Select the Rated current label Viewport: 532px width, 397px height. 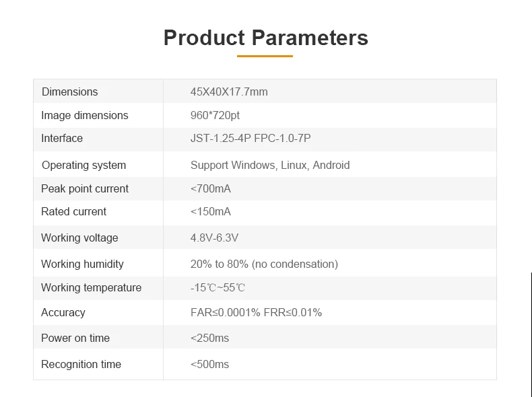coord(73,211)
